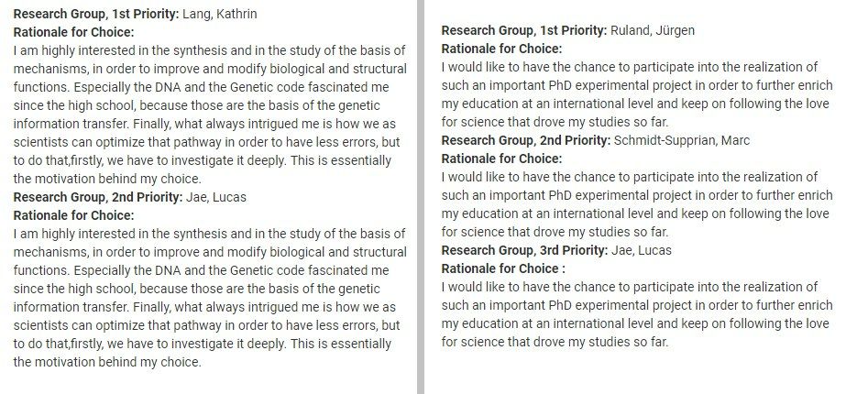Click the first 'the motivation behind my choice.' line
This screenshot has width=868, height=394.
pyautogui.click(x=107, y=179)
